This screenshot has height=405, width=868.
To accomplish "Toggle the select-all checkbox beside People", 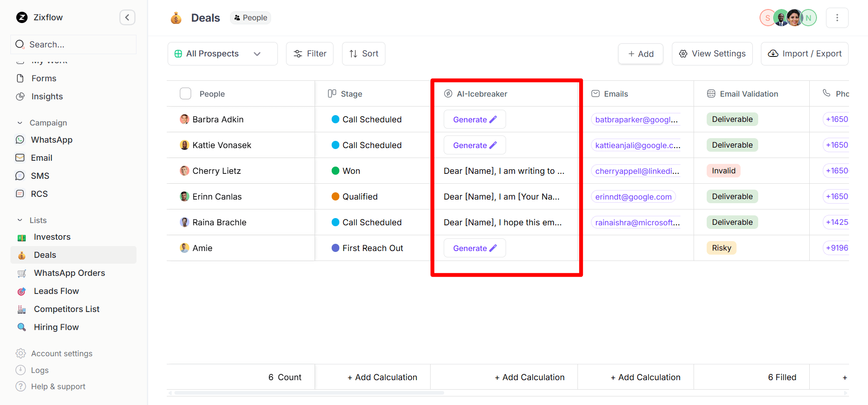I will point(185,94).
